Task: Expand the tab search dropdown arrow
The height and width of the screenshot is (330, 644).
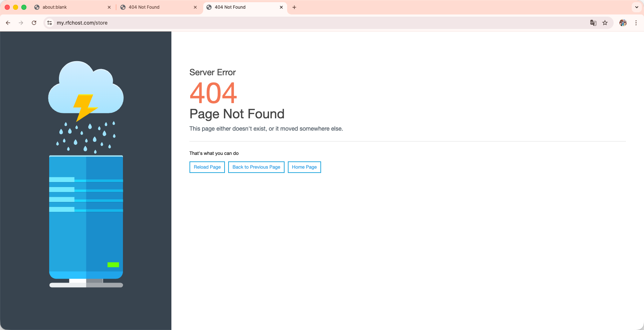Action: click(x=637, y=7)
